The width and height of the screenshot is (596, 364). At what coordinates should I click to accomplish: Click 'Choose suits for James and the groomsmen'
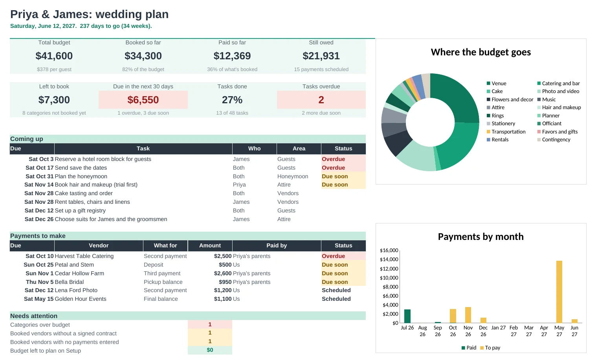111,219
